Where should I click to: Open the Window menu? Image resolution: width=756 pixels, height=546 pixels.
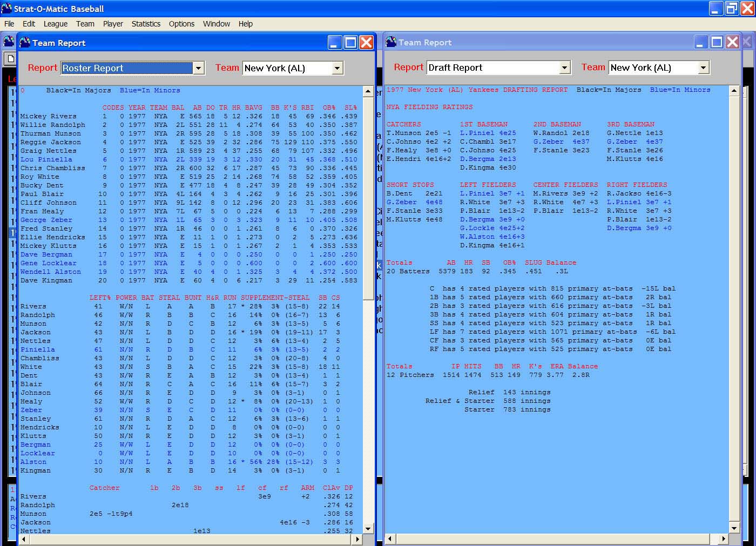coord(217,24)
